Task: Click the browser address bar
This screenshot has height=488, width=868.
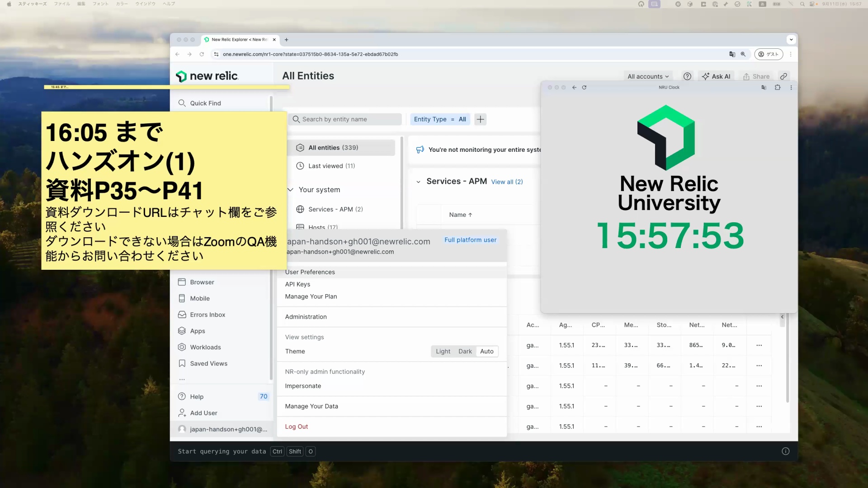Action: 470,54
